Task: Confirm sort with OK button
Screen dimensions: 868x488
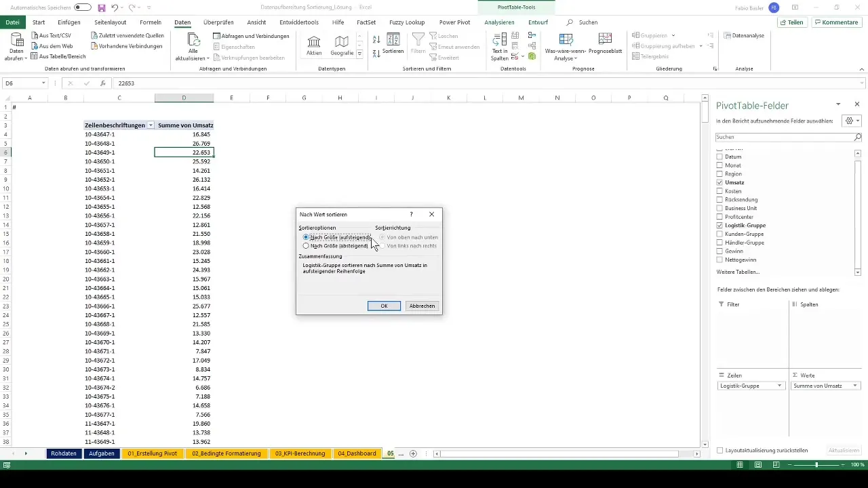Action: (384, 306)
